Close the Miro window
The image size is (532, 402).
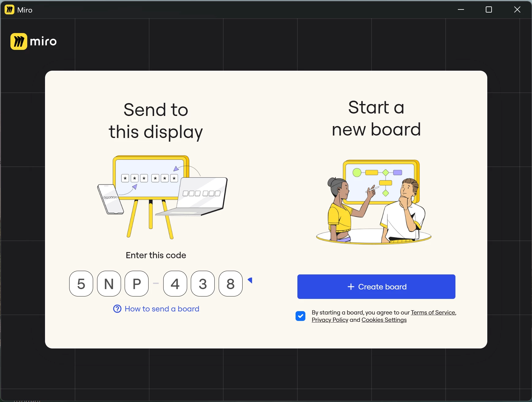tap(517, 10)
